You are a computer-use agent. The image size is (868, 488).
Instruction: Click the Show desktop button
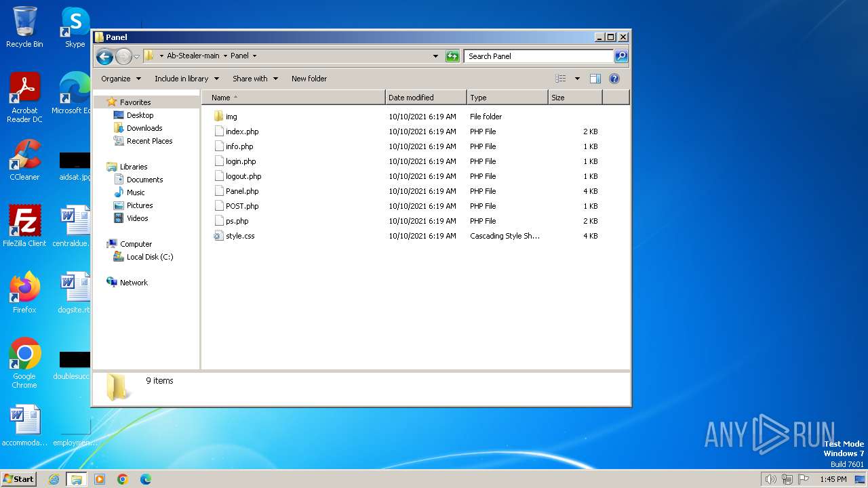[x=860, y=479]
